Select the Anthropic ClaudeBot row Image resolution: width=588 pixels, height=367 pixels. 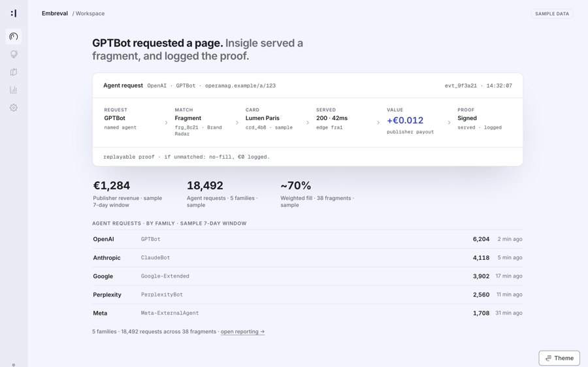click(308, 257)
